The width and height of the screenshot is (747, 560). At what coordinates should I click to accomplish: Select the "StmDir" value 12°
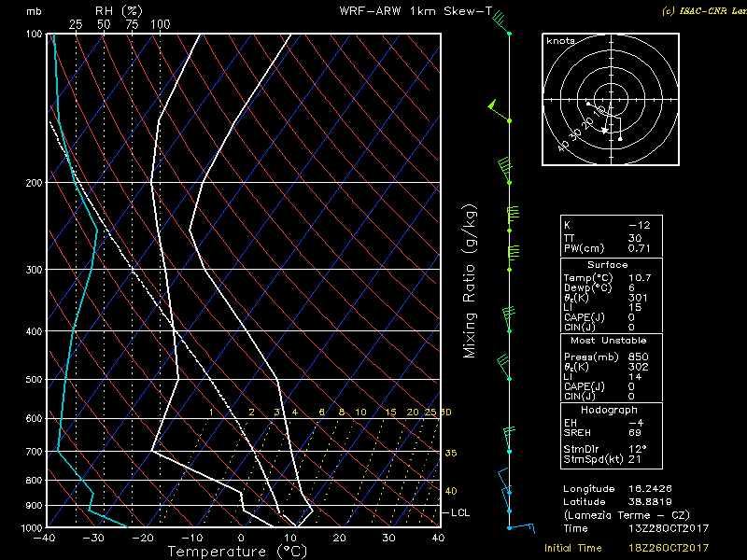point(638,449)
